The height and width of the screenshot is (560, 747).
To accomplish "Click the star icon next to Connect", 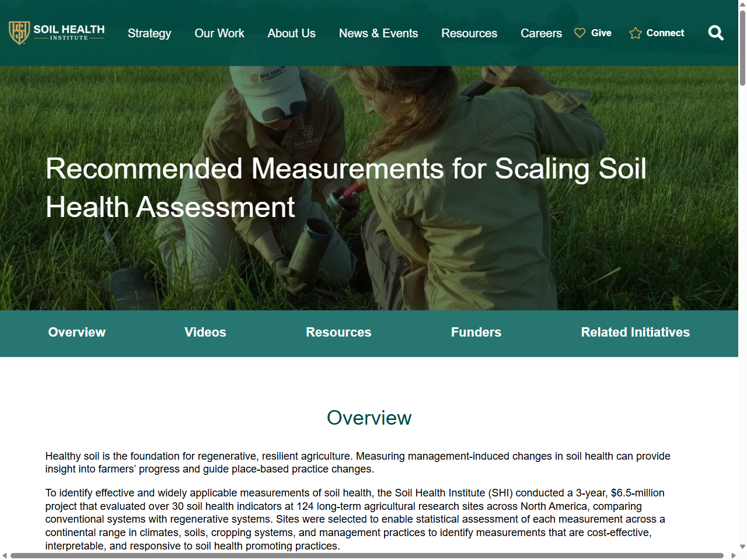I will (x=634, y=33).
